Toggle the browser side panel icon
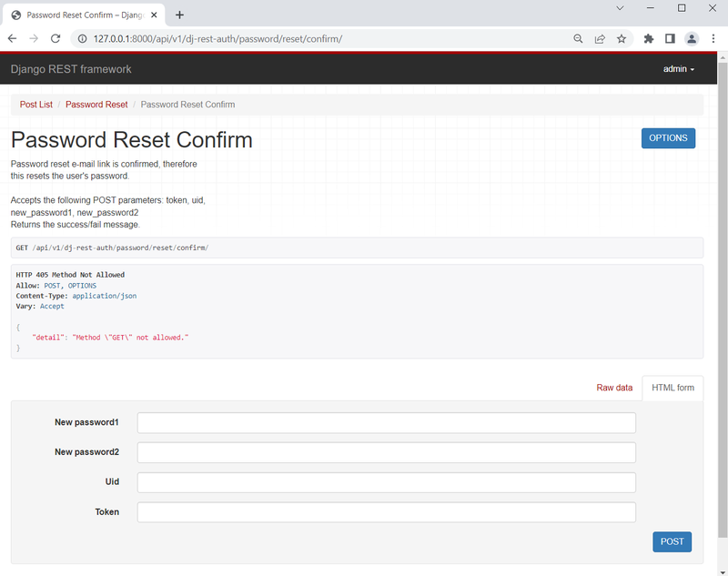Screen dimensions: 728x576 [x=670, y=39]
